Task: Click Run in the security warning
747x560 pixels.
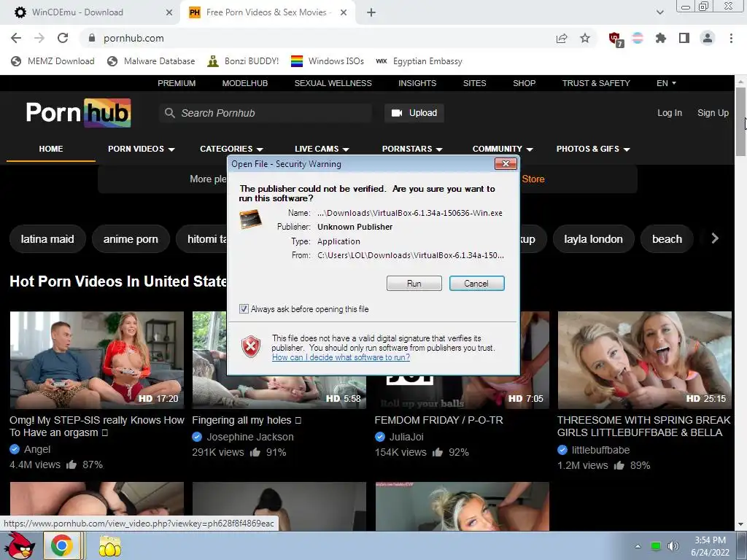Action: click(x=414, y=284)
